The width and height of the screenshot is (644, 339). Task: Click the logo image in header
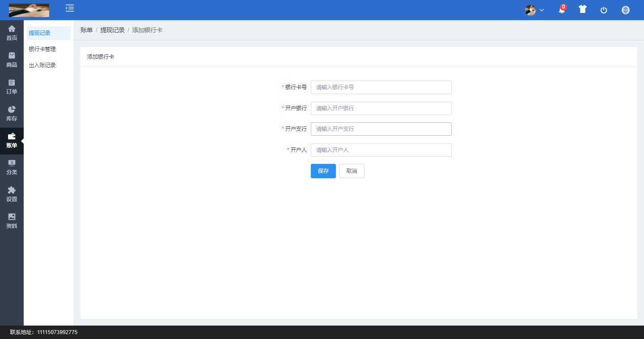click(x=29, y=10)
